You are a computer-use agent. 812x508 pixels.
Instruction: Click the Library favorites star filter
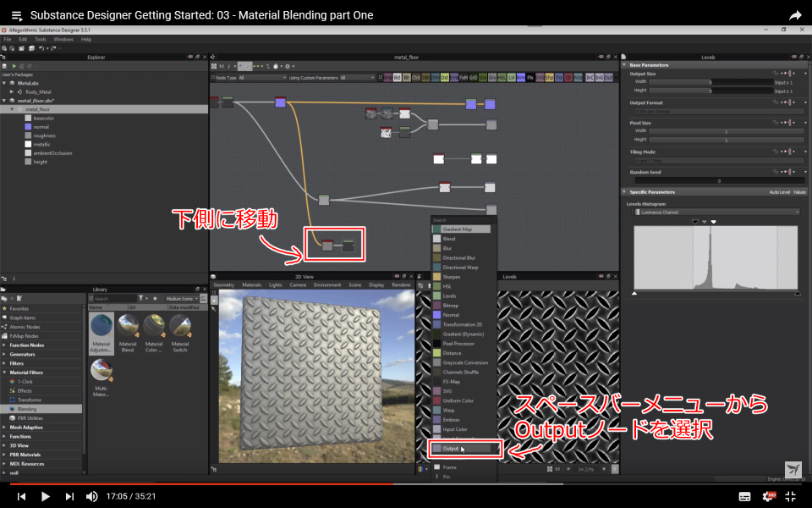[155, 299]
